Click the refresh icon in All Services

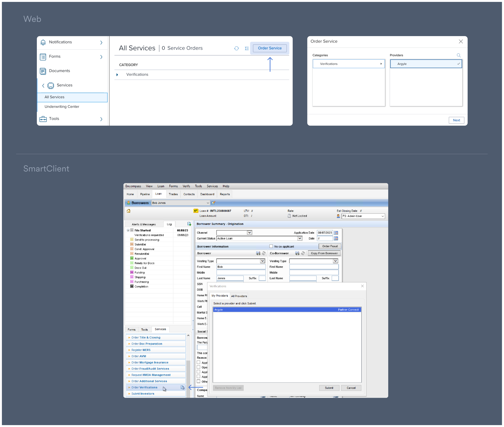236,48
